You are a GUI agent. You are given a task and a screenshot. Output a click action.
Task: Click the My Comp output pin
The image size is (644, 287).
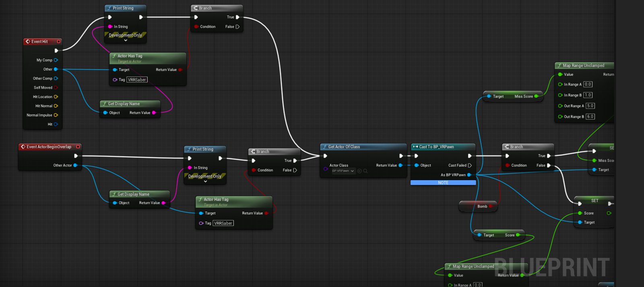pos(56,60)
